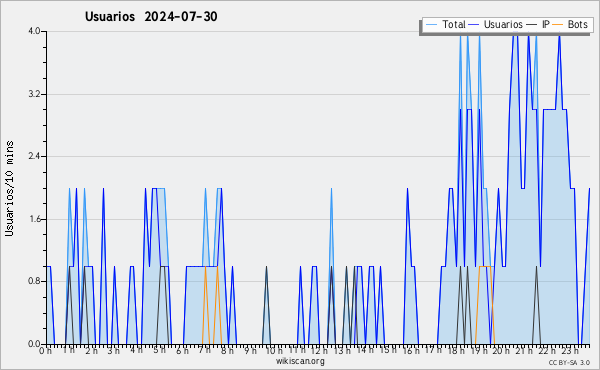Click the '23 h' x-axis label

(570, 350)
